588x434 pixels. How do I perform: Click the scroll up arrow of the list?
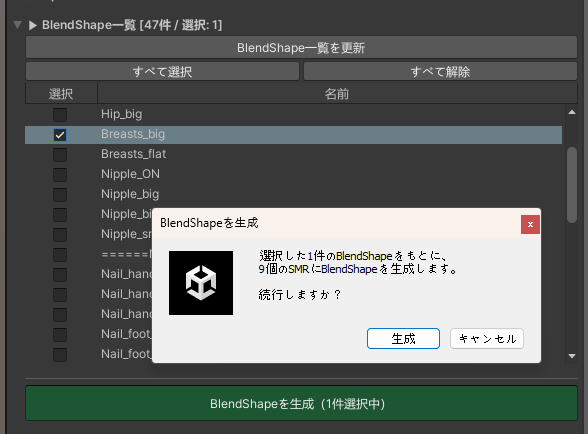coord(572,112)
